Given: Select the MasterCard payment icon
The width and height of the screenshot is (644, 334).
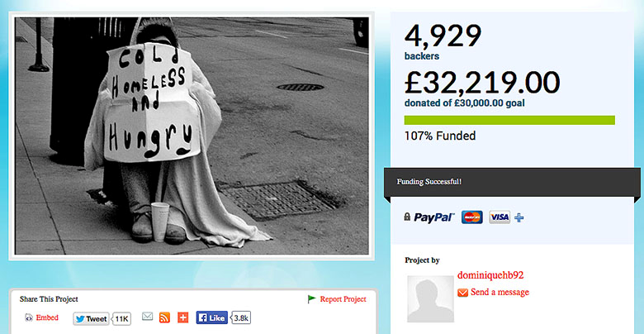Looking at the screenshot, I should point(472,217).
